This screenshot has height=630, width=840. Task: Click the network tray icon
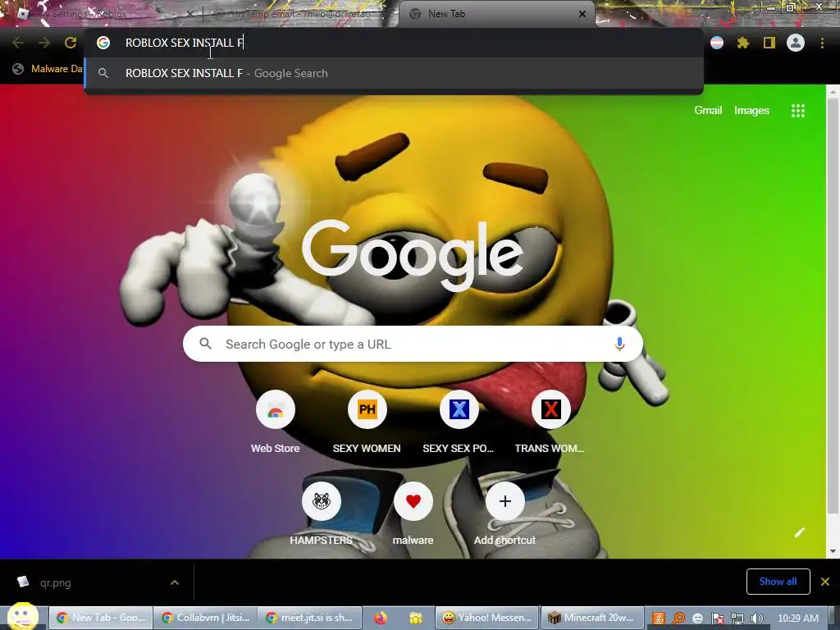(737, 619)
